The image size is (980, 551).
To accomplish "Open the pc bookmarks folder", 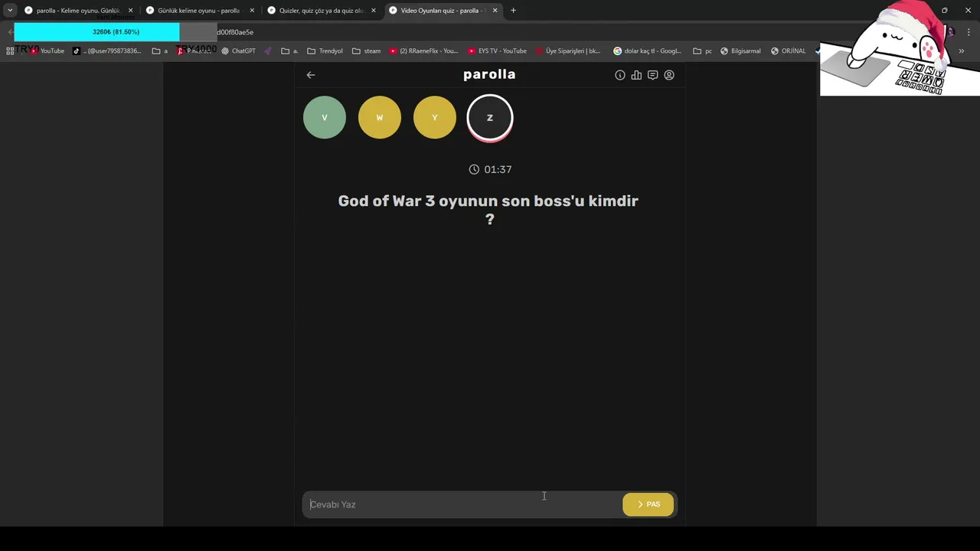I will click(x=702, y=51).
